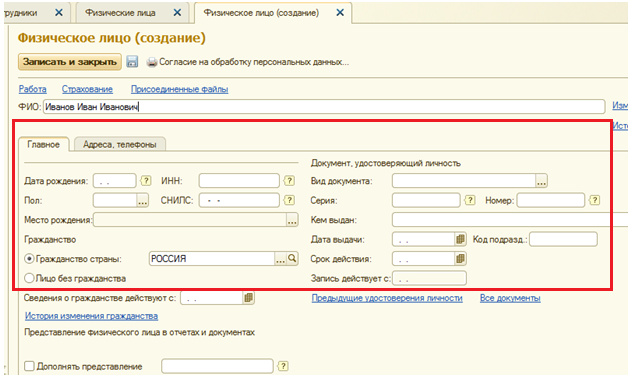The width and height of the screenshot is (632, 379).
Task: Open the История изменения гражданства link
Action: 91,316
